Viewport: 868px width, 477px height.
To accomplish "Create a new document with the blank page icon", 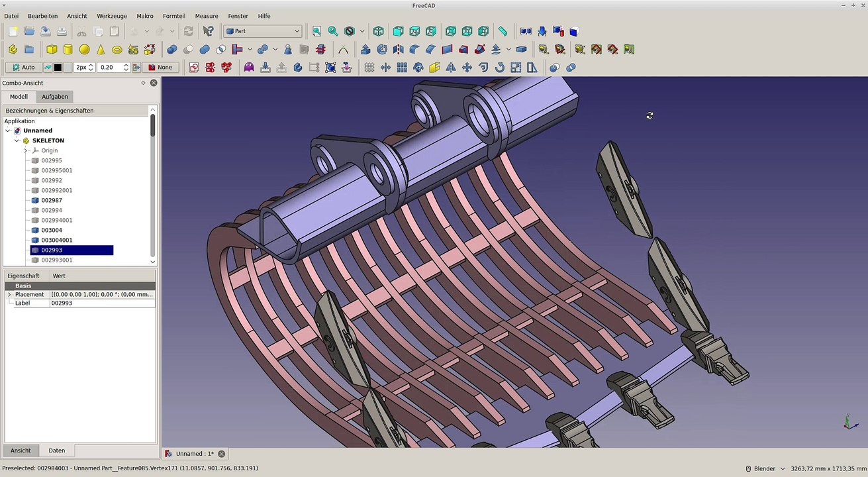I will pyautogui.click(x=13, y=31).
